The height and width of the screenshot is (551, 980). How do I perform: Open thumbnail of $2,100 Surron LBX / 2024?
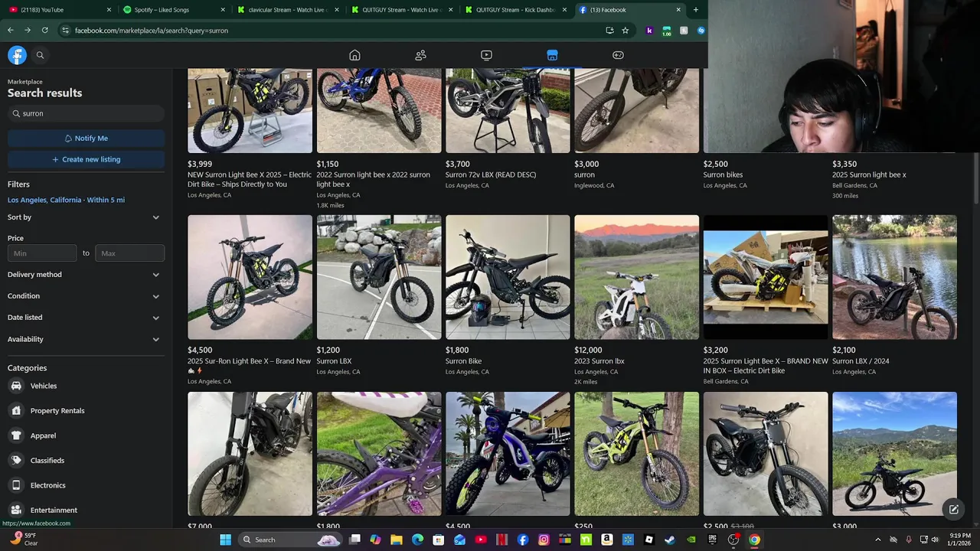[x=894, y=277]
